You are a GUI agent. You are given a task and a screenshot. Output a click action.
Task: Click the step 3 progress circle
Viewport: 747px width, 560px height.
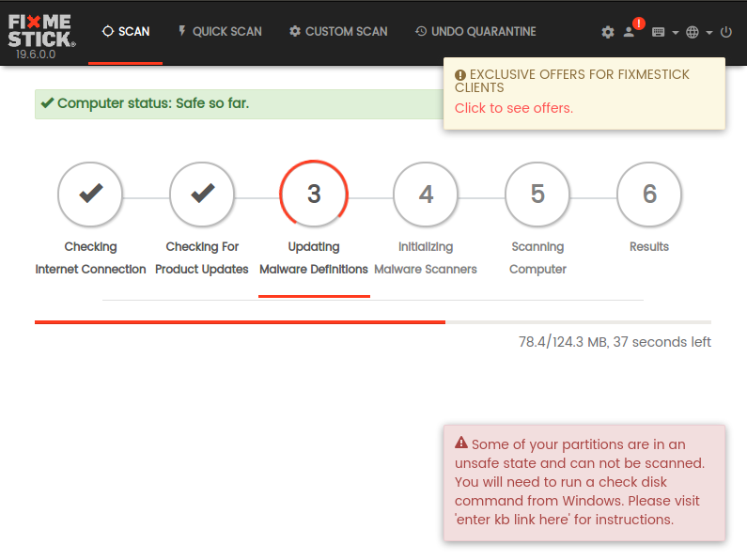pos(314,194)
